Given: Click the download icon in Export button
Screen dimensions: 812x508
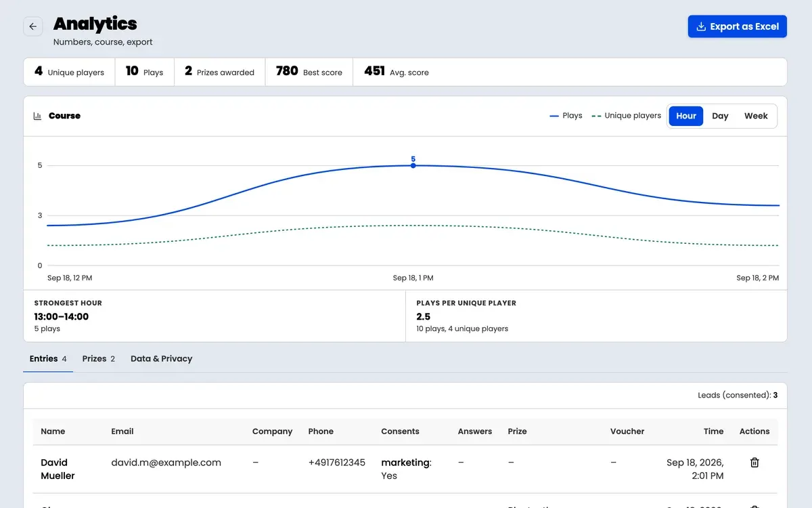Looking at the screenshot, I should [701, 26].
